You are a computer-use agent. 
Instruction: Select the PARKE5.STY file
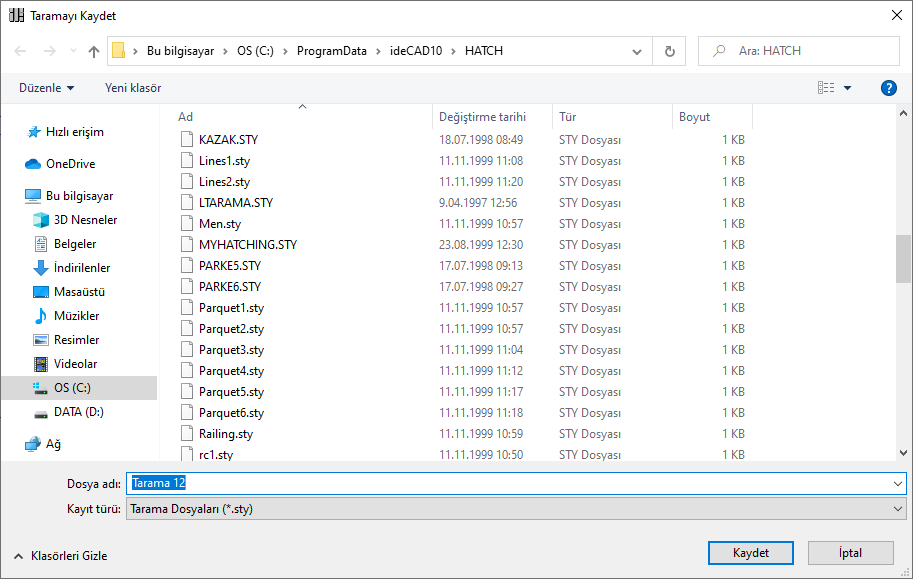click(230, 266)
